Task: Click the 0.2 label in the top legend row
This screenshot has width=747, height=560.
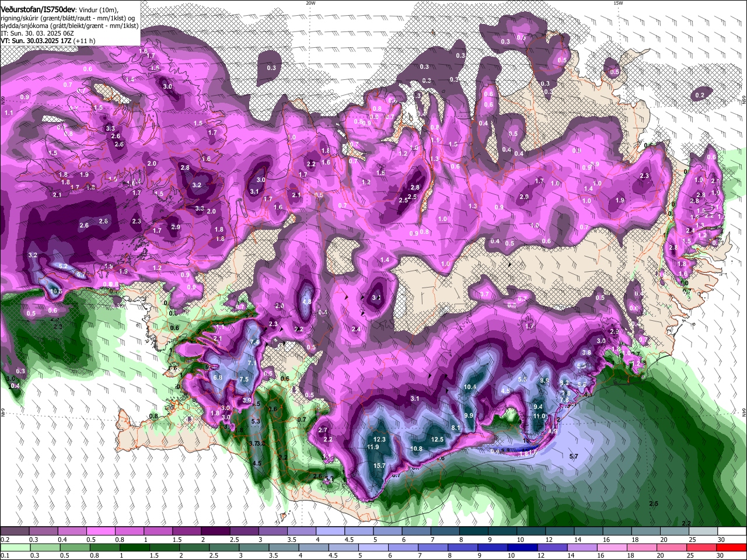Action: tap(4, 540)
